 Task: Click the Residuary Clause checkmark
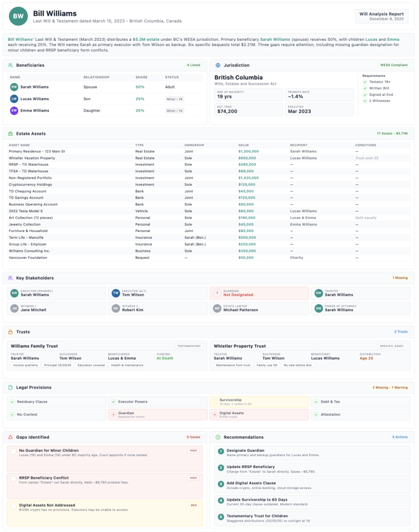pyautogui.click(x=12, y=402)
